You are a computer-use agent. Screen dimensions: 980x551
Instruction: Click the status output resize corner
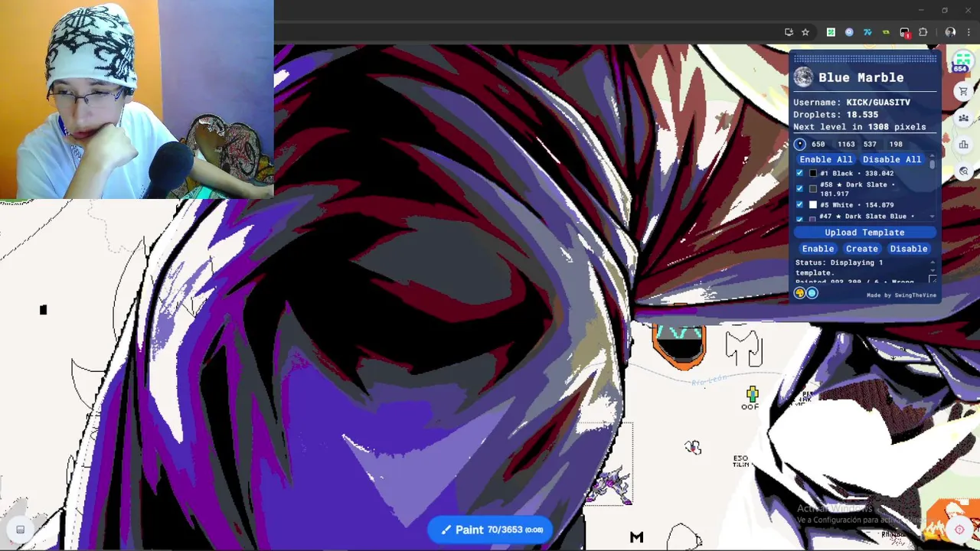tap(932, 280)
